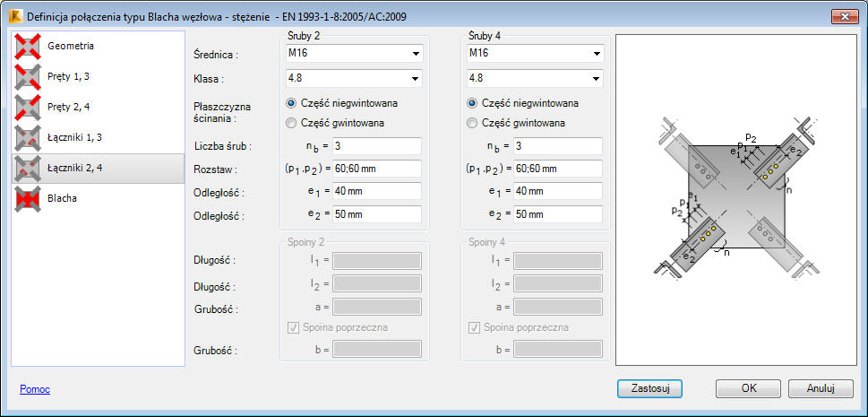Screen dimensions: 868x417
Task: Click the Geometria red cross icon
Action: (28, 46)
